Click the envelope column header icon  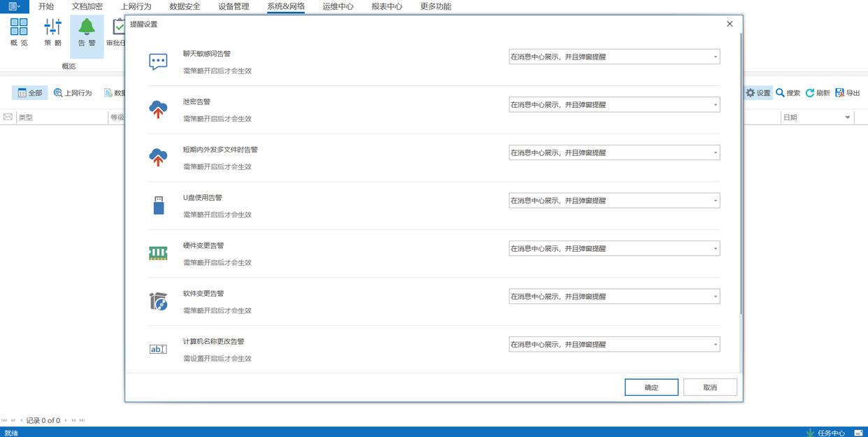point(8,117)
